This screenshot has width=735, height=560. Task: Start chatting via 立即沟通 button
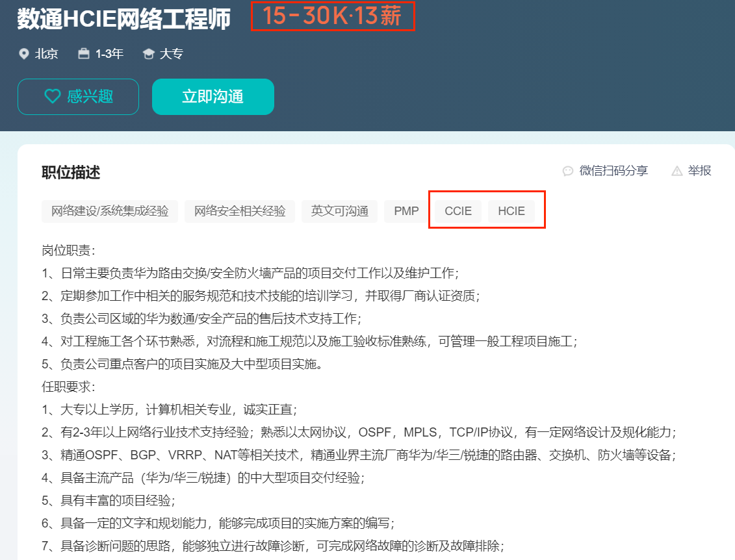tap(213, 97)
